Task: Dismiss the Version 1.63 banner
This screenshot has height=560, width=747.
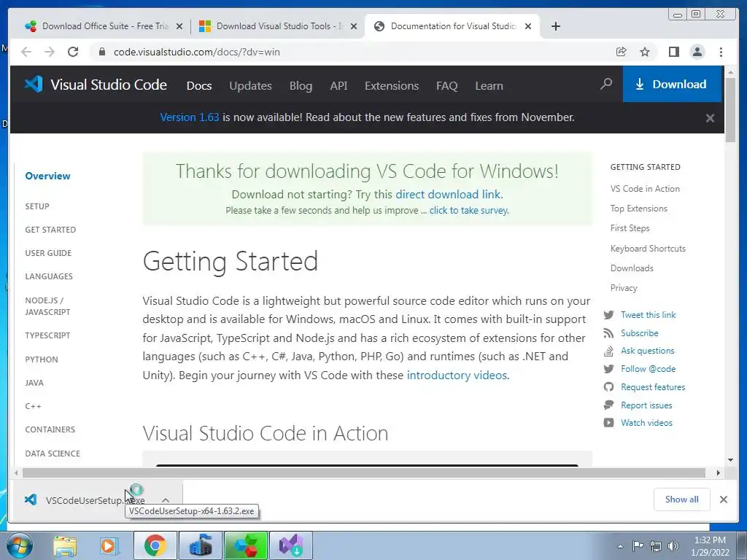Action: [x=710, y=118]
